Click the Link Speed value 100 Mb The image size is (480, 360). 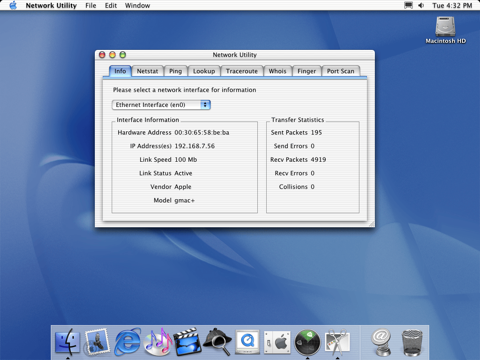tap(186, 160)
